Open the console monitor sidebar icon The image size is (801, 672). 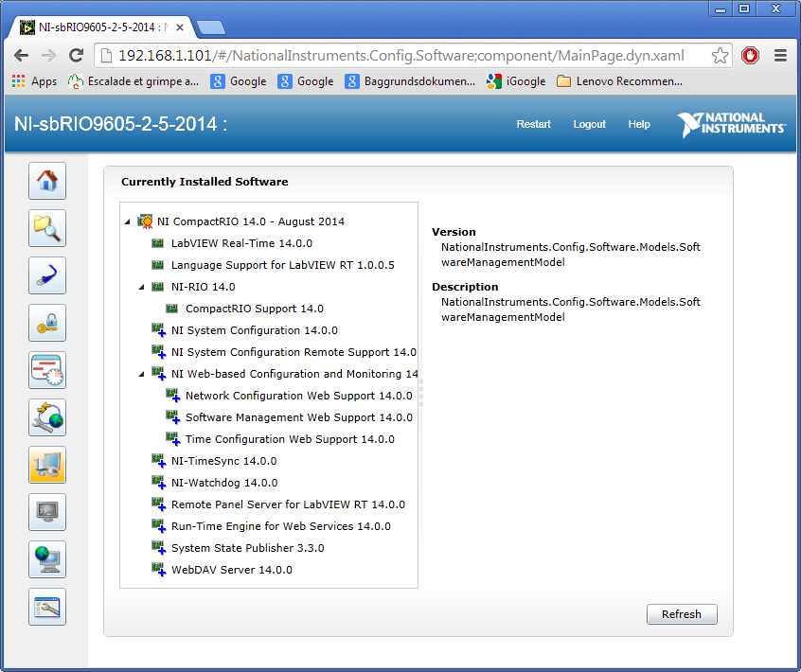click(47, 512)
